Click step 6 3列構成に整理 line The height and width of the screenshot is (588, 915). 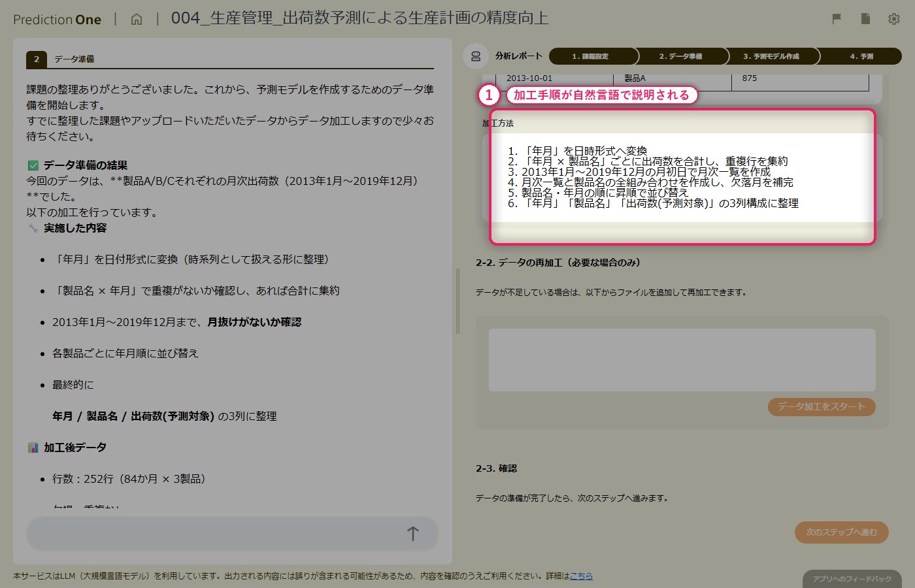(x=659, y=203)
